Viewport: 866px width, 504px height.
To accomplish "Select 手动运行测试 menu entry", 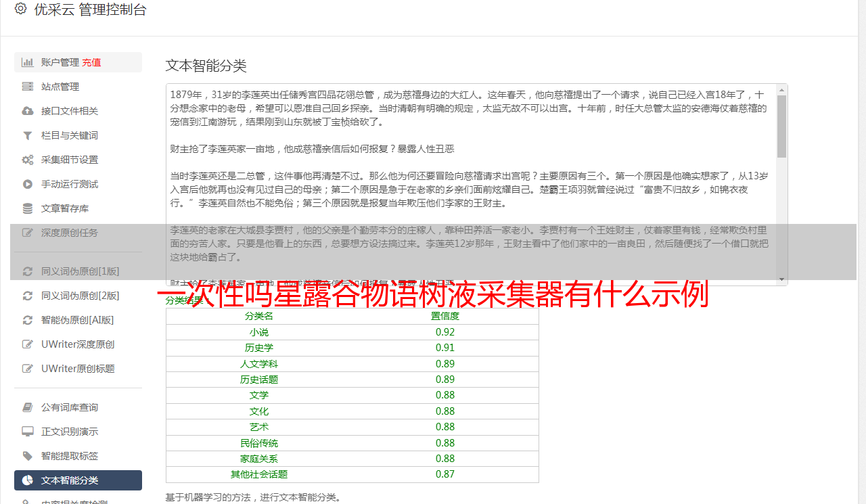I will click(78, 184).
